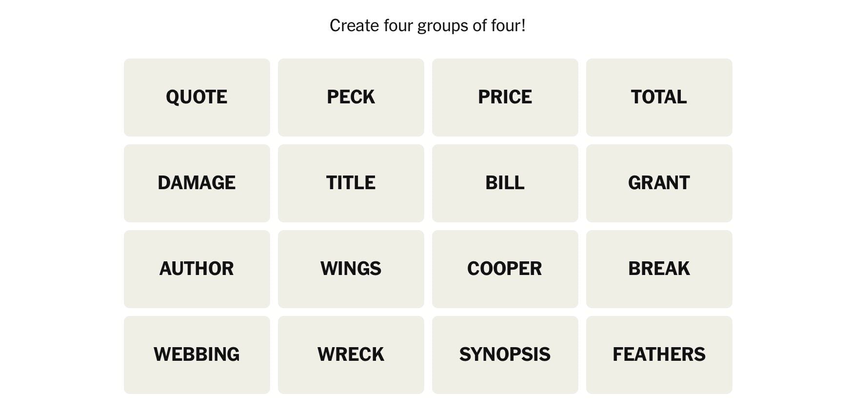Select the QUOTE tile
The height and width of the screenshot is (412, 868).
click(197, 97)
